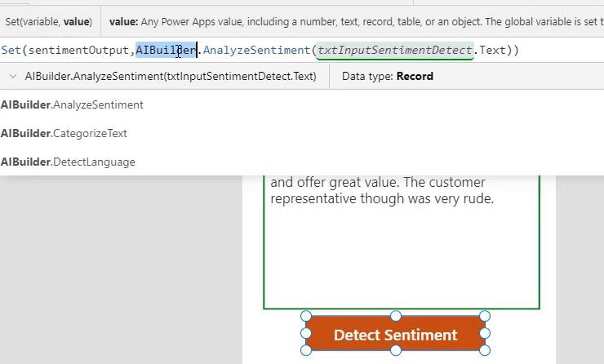Click the Detect Sentiment button
This screenshot has height=364, width=604.
pos(396,334)
